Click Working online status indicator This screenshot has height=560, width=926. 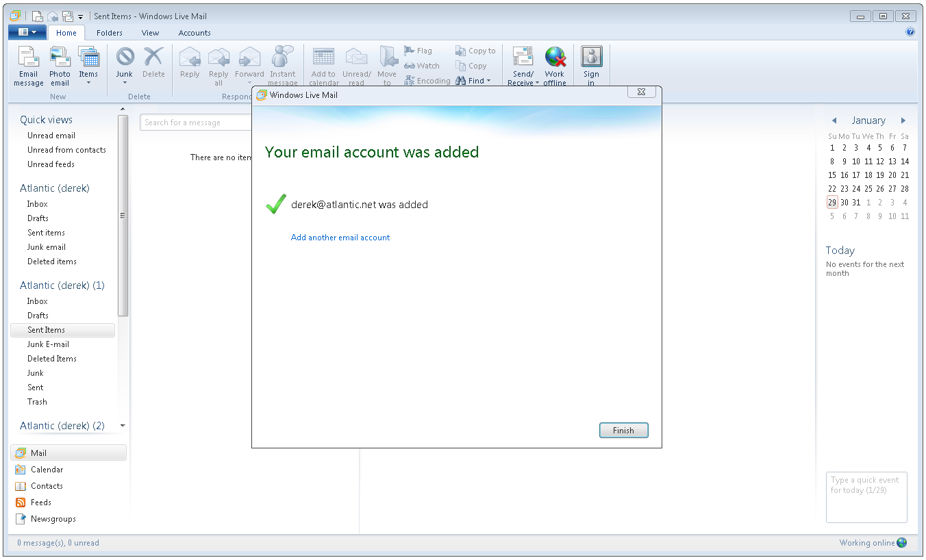pyautogui.click(x=873, y=543)
